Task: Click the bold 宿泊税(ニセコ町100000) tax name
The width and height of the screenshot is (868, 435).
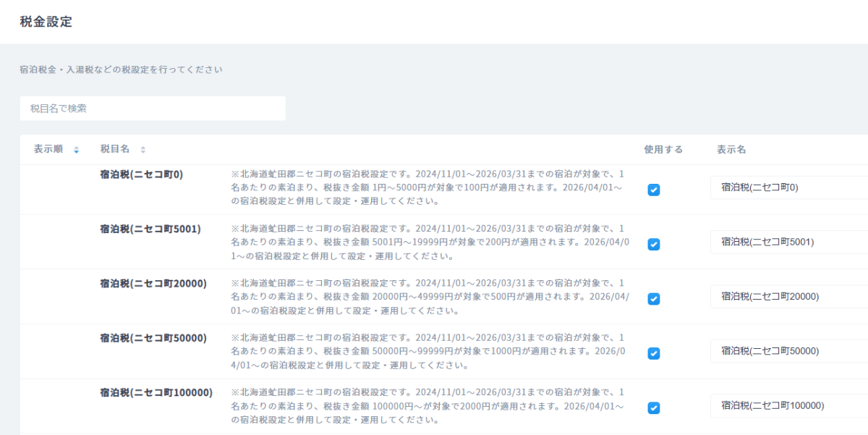Action: [156, 392]
